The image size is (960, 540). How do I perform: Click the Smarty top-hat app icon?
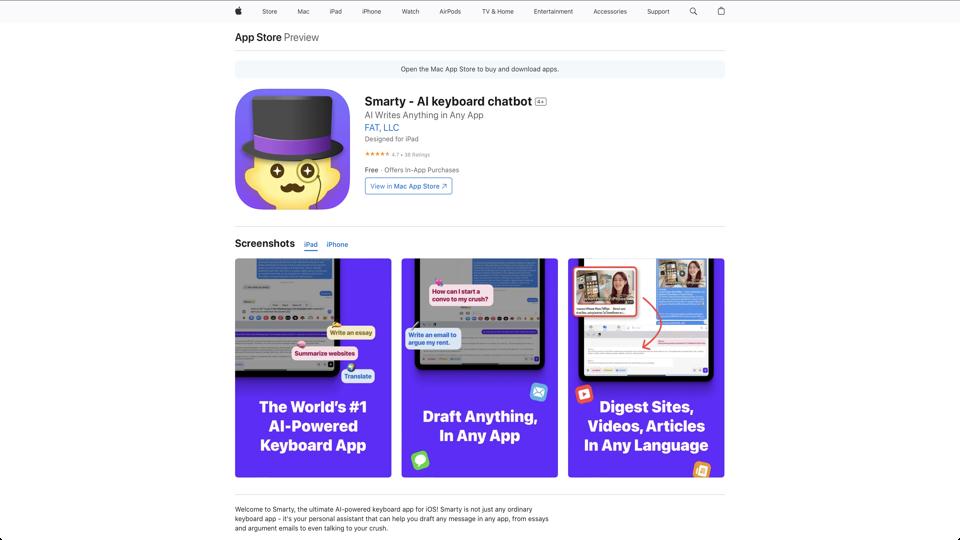pos(292,149)
